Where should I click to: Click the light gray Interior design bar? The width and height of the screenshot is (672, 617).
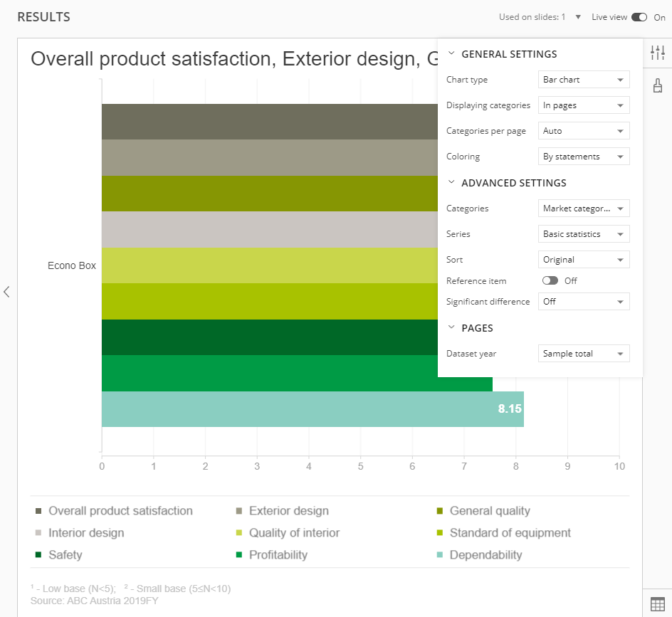(x=270, y=229)
